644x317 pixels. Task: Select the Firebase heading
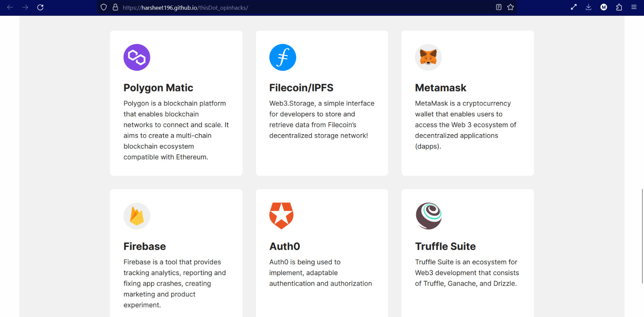tap(144, 247)
